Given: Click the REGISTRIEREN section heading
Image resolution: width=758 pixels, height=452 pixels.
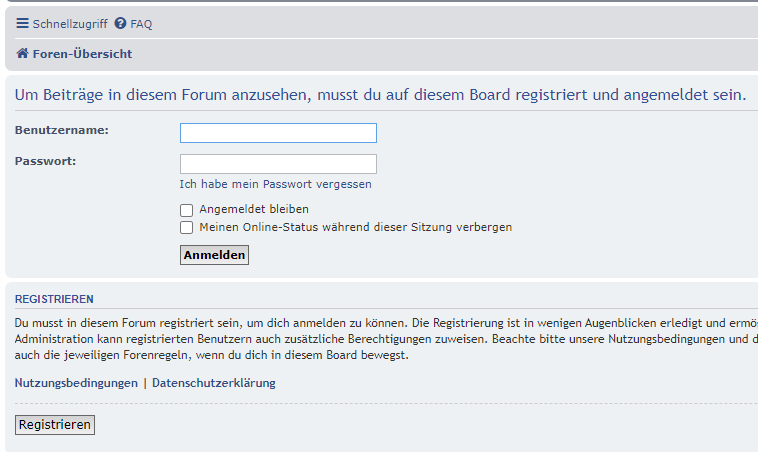Looking at the screenshot, I should 54,299.
